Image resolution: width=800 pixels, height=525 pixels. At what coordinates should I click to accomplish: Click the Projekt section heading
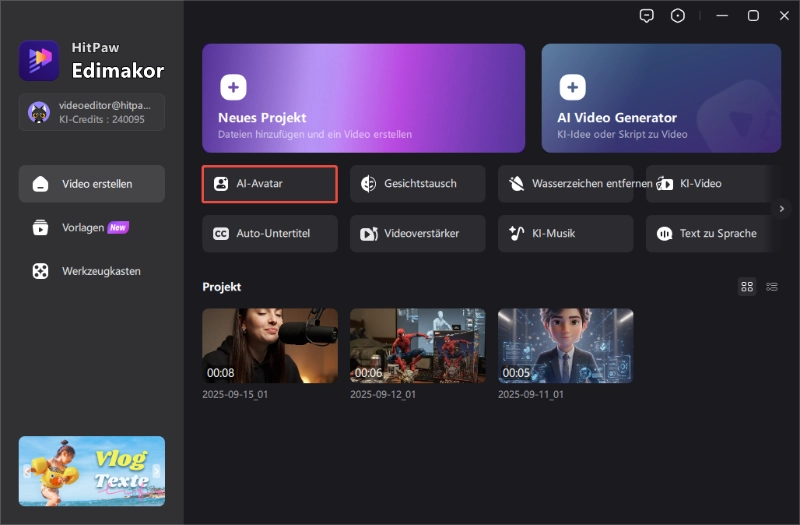pyautogui.click(x=221, y=287)
